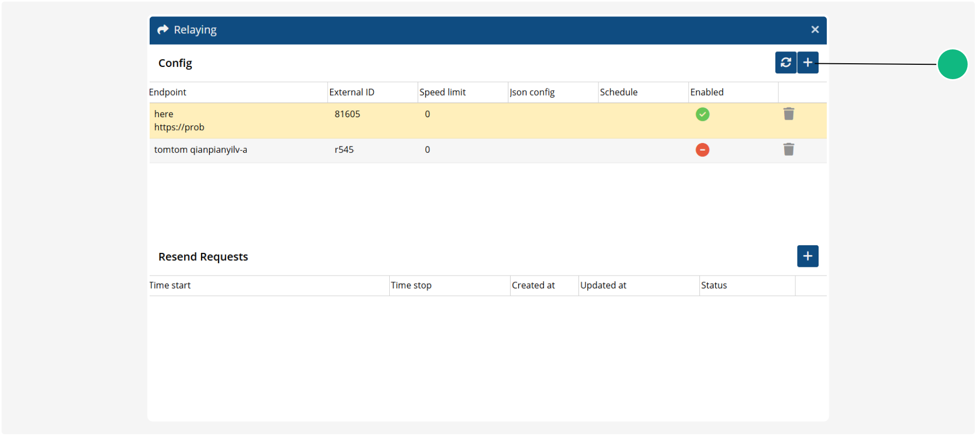Add a new Resend Request
This screenshot has width=980, height=436.
tap(808, 256)
